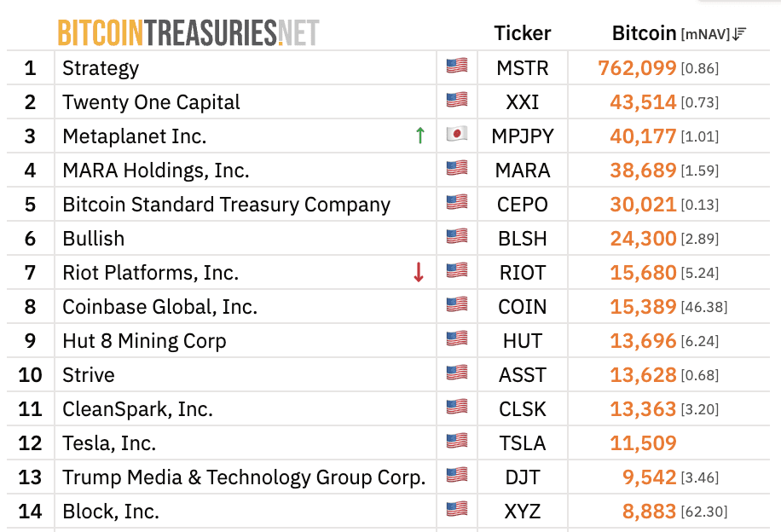Image resolution: width=781 pixels, height=532 pixels.
Task: Click the Japan flag next to Metaplanet
Action: click(457, 135)
